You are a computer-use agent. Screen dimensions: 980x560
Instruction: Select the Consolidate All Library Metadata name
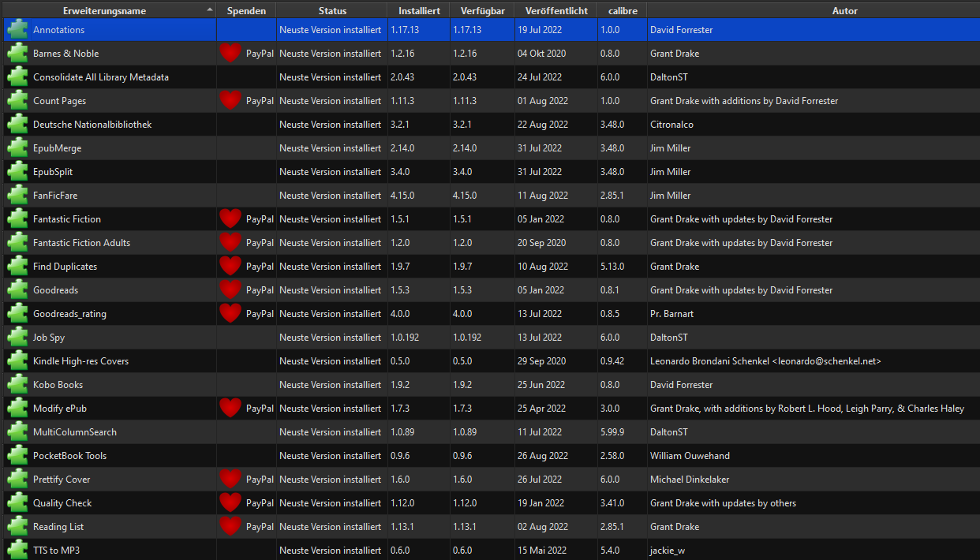coord(101,77)
